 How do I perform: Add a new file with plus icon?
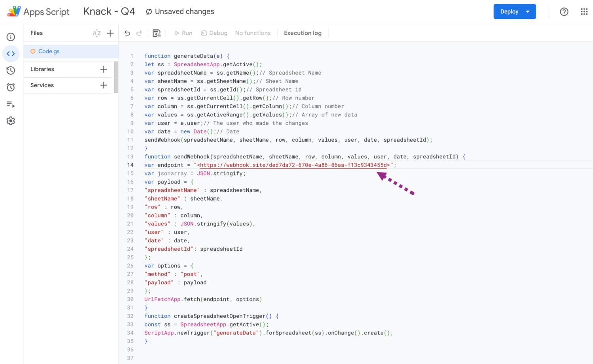tap(110, 33)
